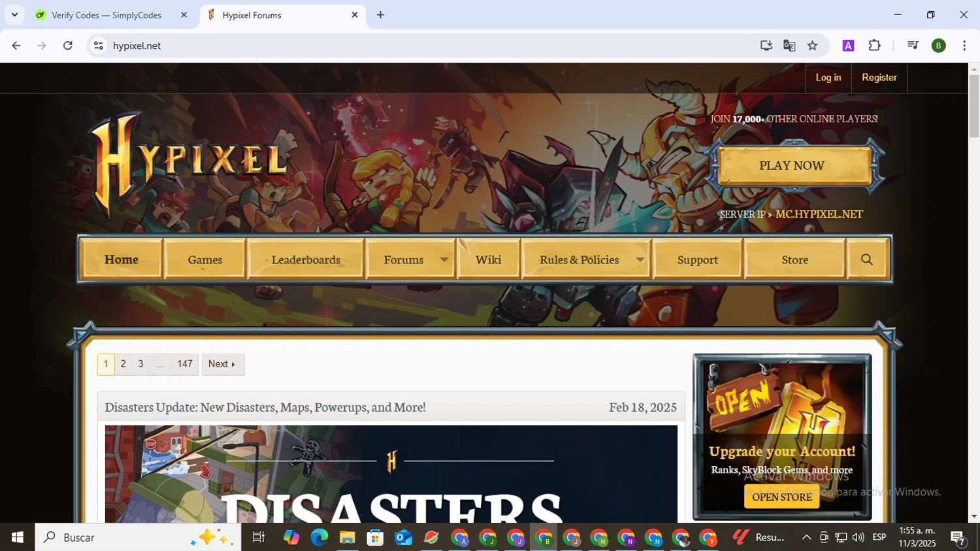
Task: Click the Hypixel logo
Action: click(188, 163)
